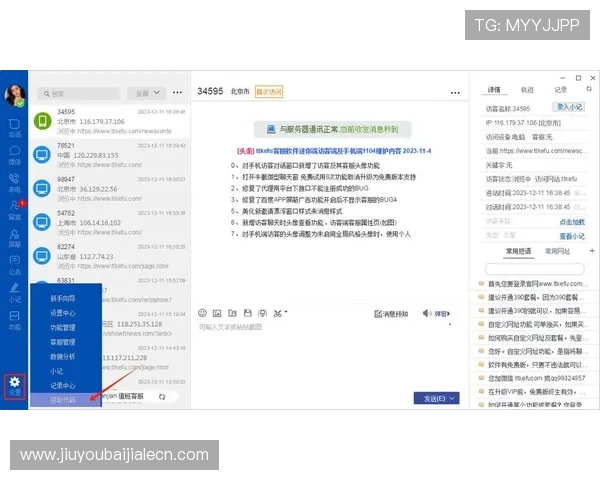Select quick phrase 建议开通390套餐,因为390套餐
Screen dimensions: 600x480
[x=533, y=297]
